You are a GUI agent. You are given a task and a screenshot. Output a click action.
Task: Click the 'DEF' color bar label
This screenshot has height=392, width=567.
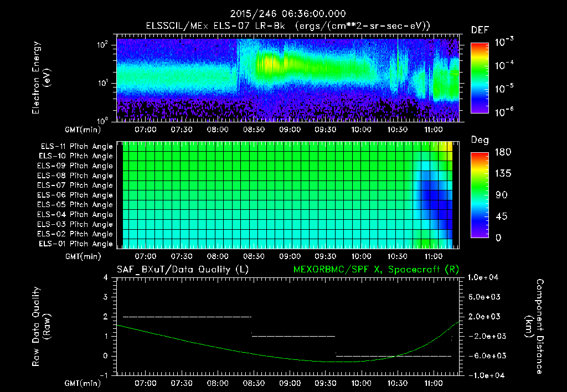tap(480, 30)
